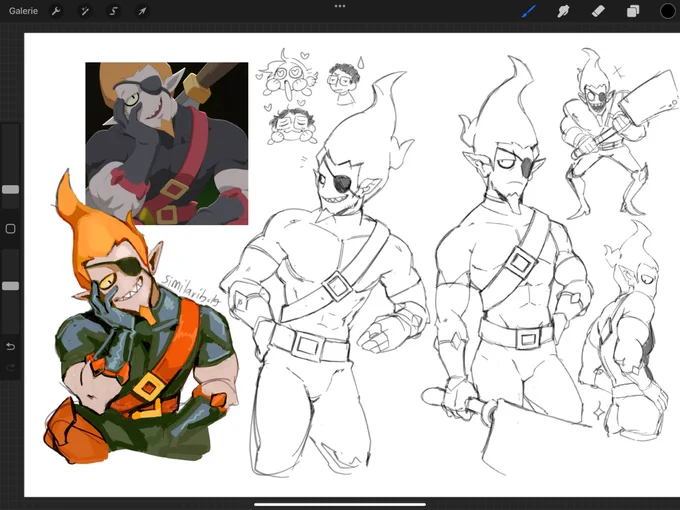Tap the home indicator bar at bottom
The height and width of the screenshot is (510, 680).
click(340, 504)
